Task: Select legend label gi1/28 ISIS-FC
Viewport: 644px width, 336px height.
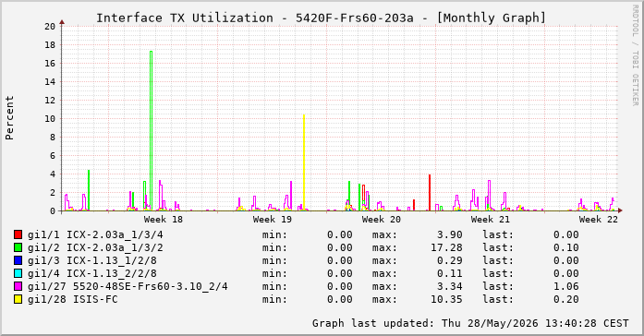Action: coord(73,299)
